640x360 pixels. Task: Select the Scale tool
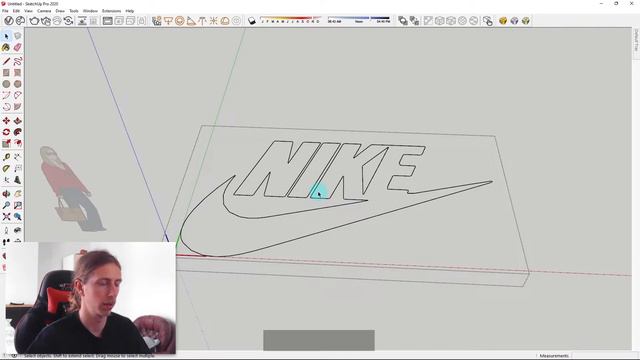click(x=6, y=143)
